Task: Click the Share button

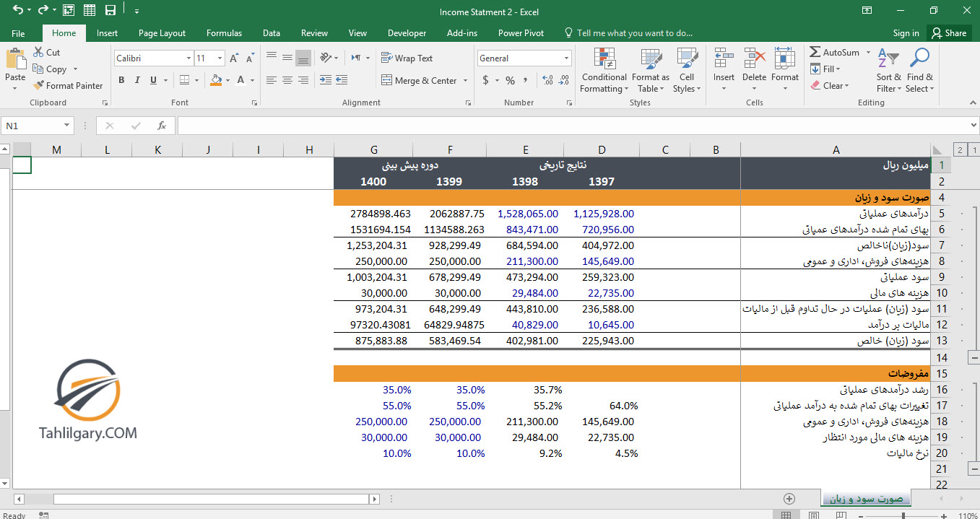Action: [x=949, y=33]
